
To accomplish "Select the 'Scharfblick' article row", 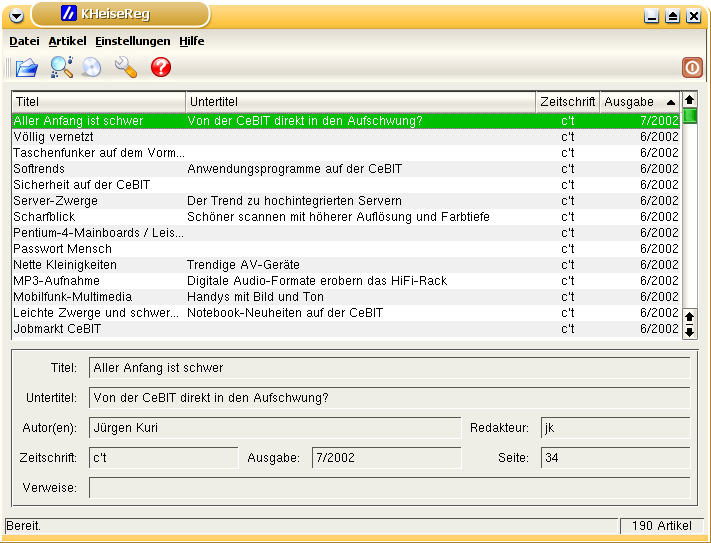I will pyautogui.click(x=346, y=217).
